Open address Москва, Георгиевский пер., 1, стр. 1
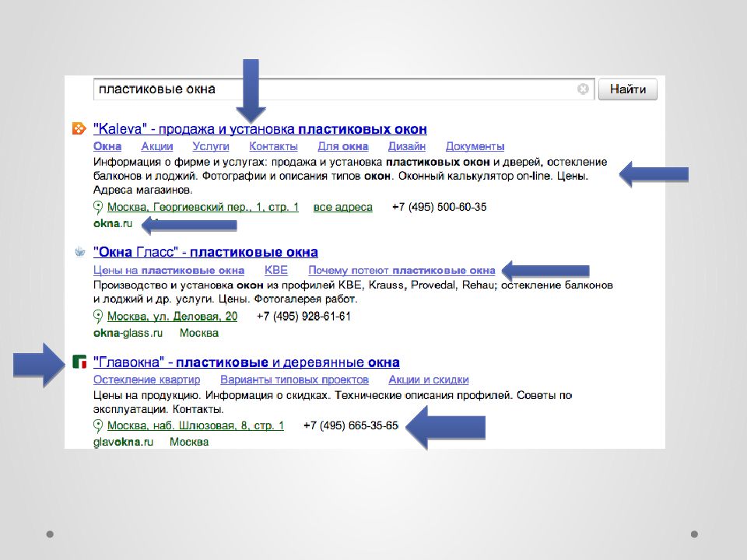 [203, 207]
